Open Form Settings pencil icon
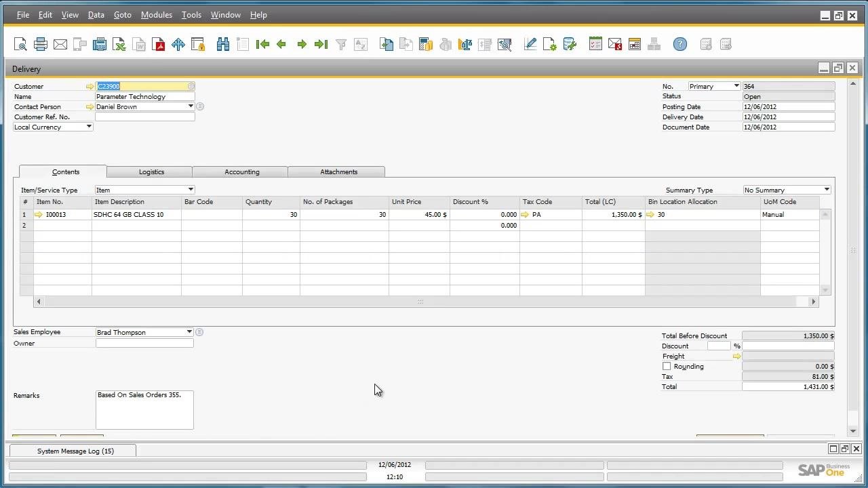 pyautogui.click(x=530, y=45)
